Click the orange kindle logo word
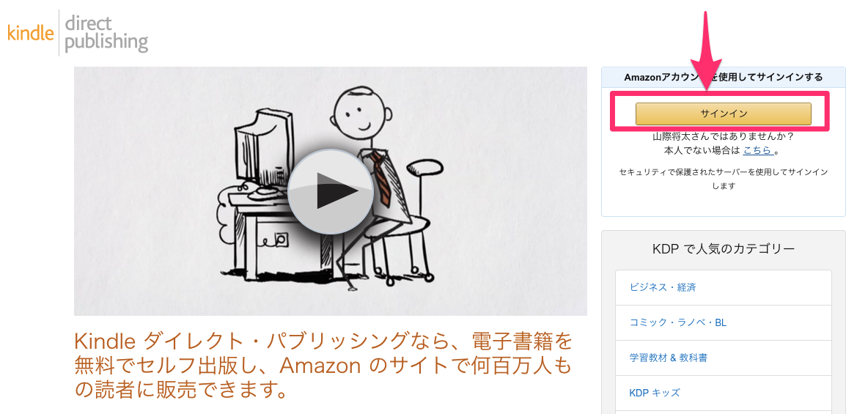This screenshot has height=414, width=868. point(31,33)
